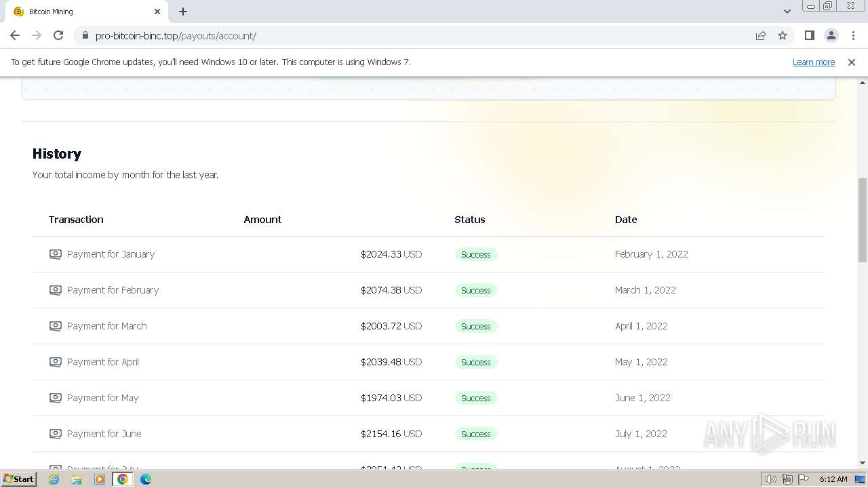The width and height of the screenshot is (868, 488).
Task: Click the Success badge for February
Action: point(476,290)
